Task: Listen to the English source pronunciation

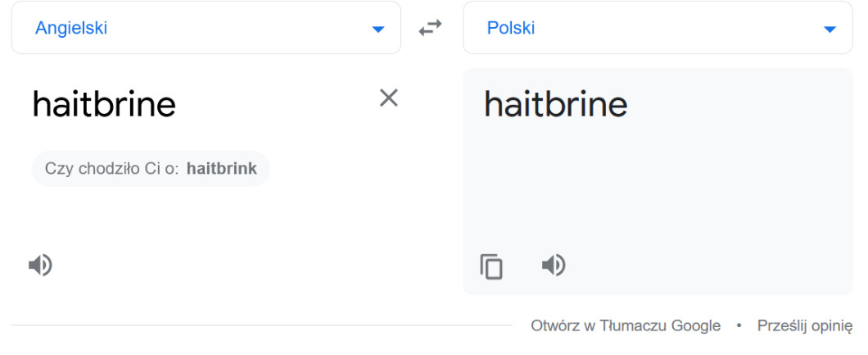Action: (40, 265)
